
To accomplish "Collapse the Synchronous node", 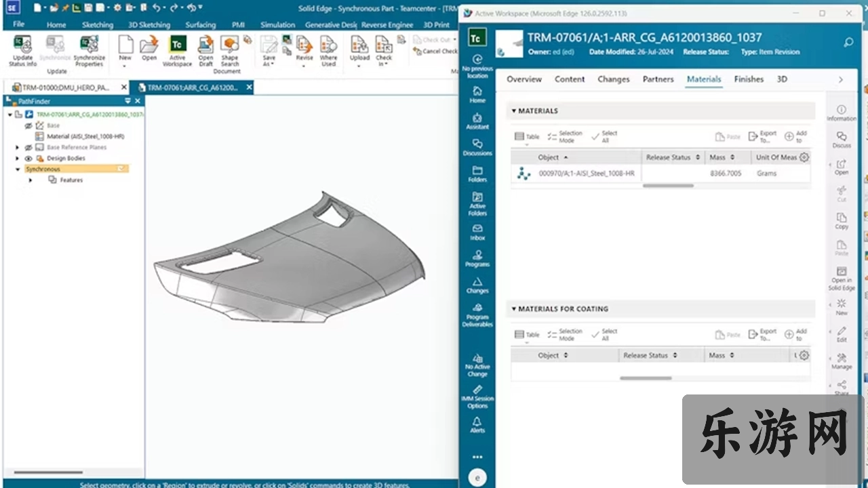I will click(18, 169).
